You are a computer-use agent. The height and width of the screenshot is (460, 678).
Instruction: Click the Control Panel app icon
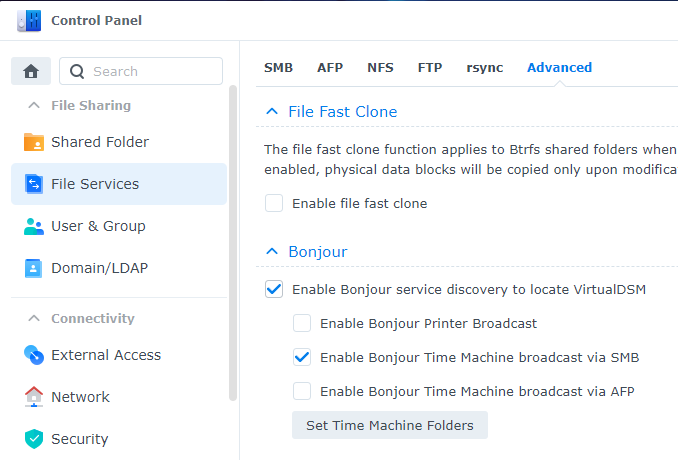(29, 20)
